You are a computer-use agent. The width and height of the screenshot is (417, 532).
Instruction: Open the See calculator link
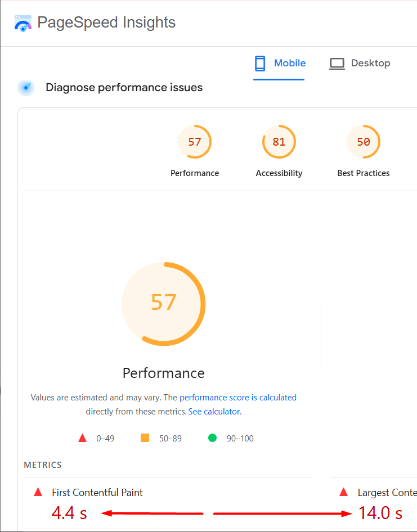point(214,411)
